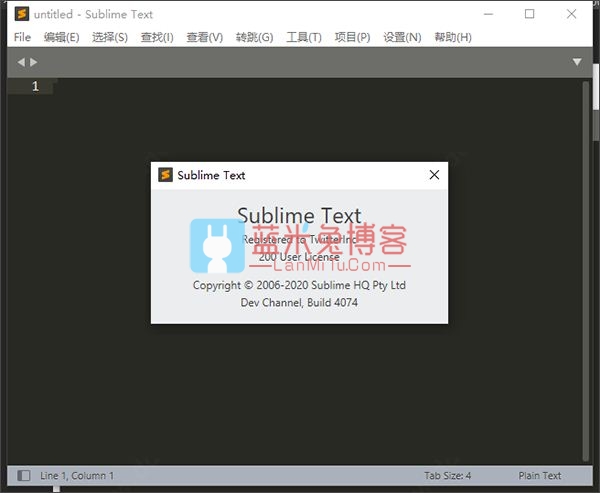
Task: Click line number 1 in the gutter
Action: (x=36, y=86)
